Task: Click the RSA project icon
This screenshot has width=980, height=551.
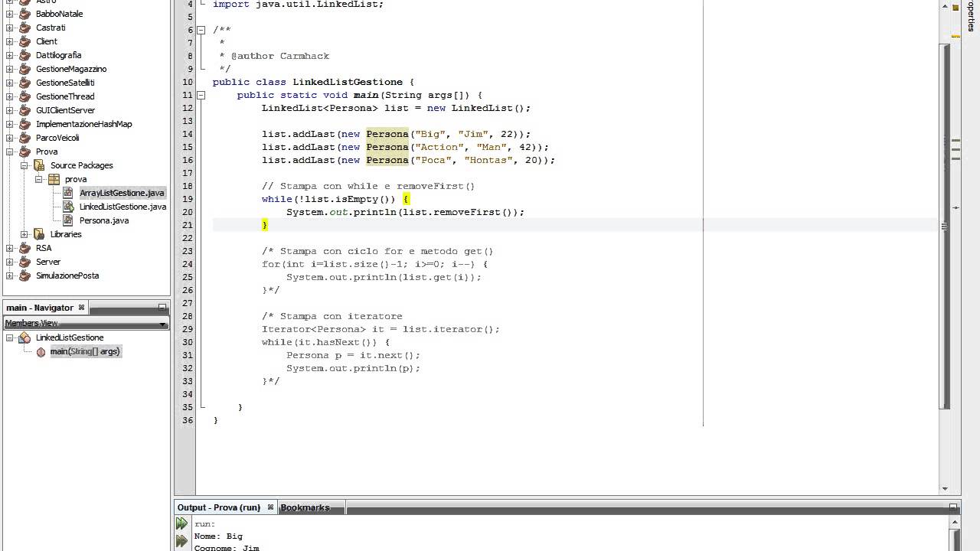Action: (24, 248)
